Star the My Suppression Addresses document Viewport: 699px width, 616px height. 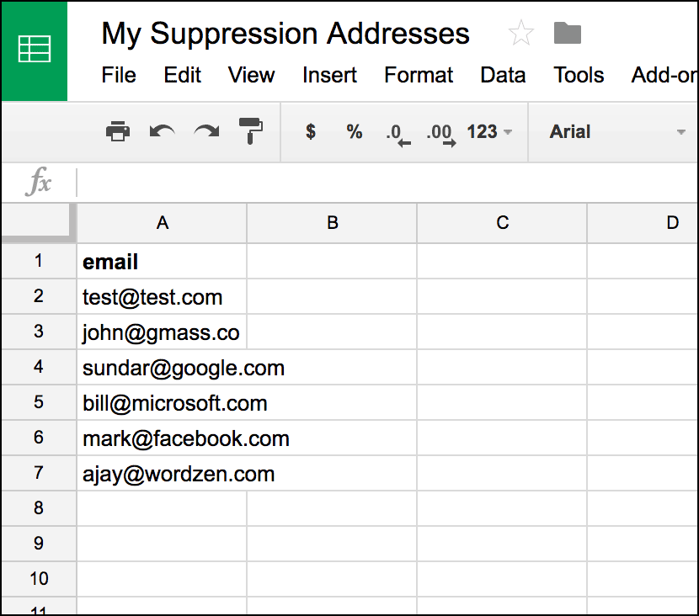[521, 34]
